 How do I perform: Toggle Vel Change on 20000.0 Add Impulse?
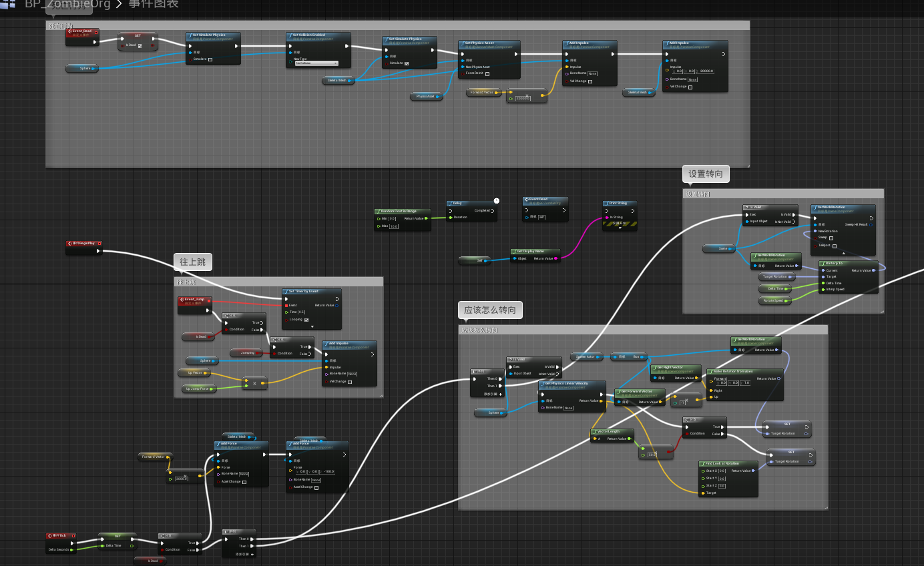click(x=690, y=87)
